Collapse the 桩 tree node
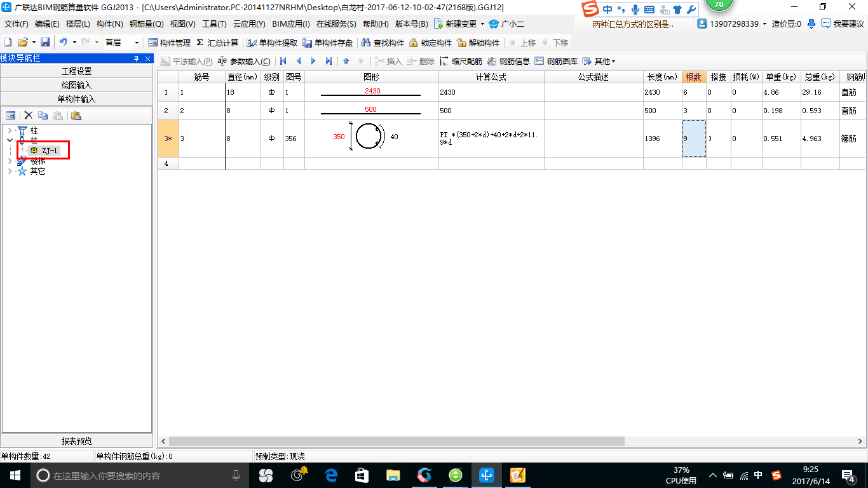Image resolution: width=868 pixels, height=488 pixels. (x=10, y=140)
